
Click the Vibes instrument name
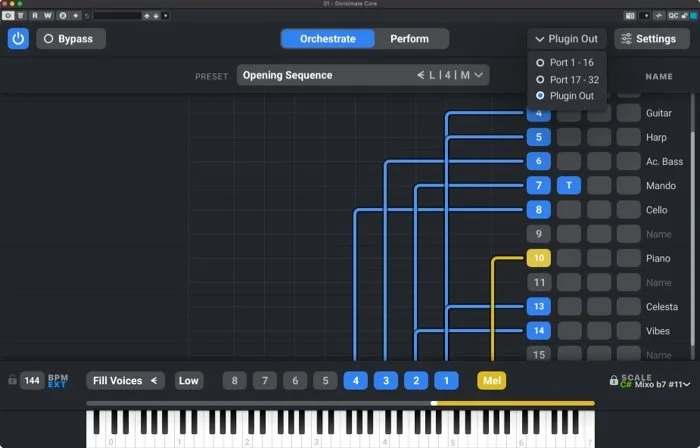pos(658,331)
